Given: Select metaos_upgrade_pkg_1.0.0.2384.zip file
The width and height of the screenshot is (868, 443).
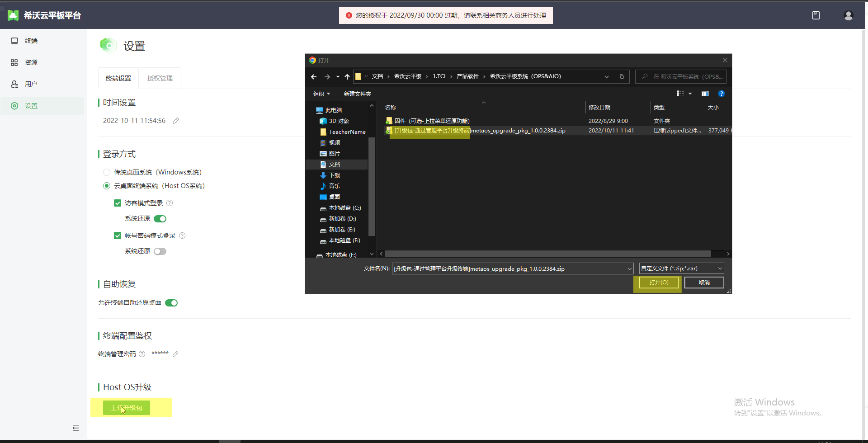Looking at the screenshot, I should [557, 131].
